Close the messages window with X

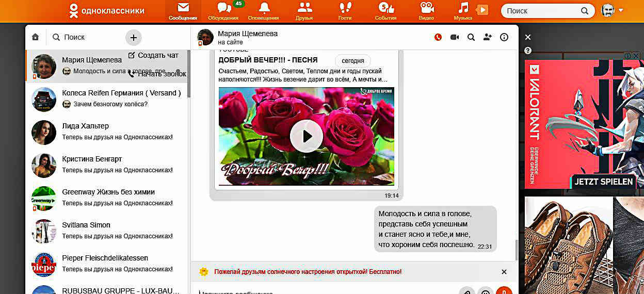click(528, 37)
